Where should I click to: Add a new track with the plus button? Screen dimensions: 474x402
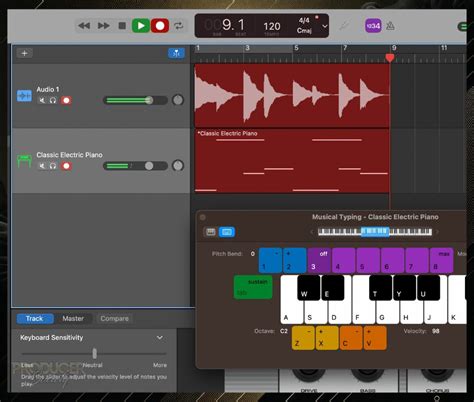(24, 53)
